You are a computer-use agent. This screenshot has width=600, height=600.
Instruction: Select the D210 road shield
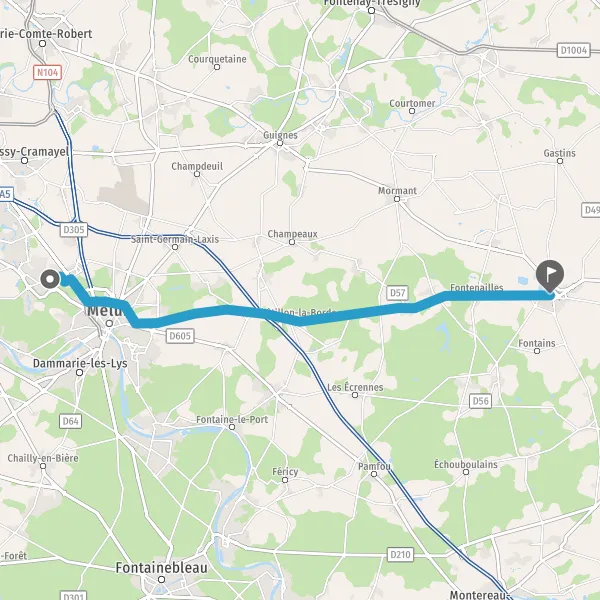tap(400, 554)
